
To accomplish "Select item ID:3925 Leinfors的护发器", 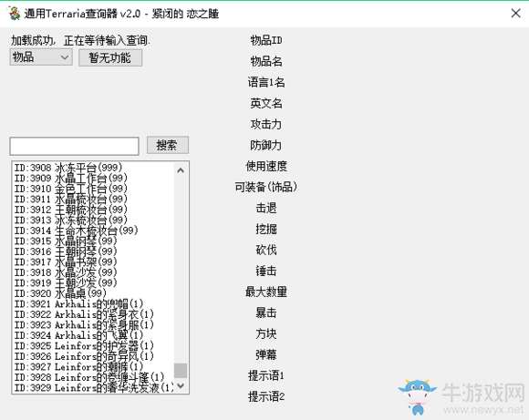I will click(84, 345).
